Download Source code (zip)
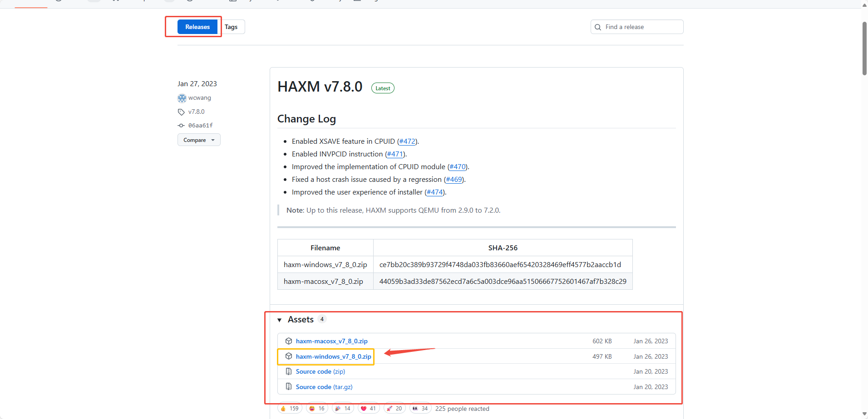This screenshot has height=419, width=868. [x=321, y=371]
